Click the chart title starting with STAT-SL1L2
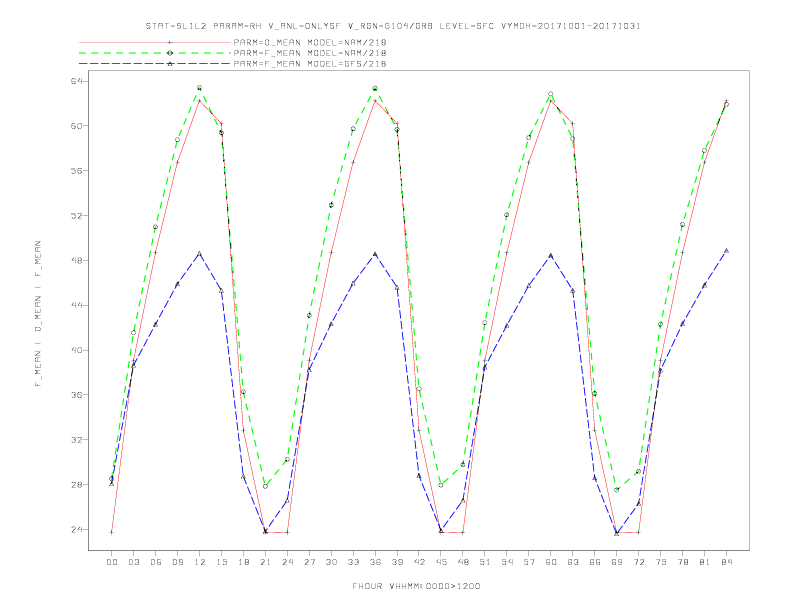The image size is (792, 612). pos(393,26)
